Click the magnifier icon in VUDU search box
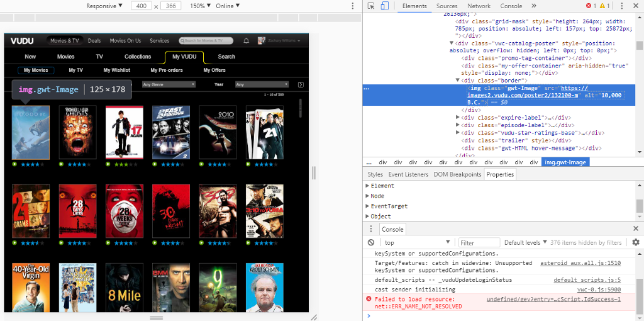Viewport: 644px width, 321px height. 182,41
